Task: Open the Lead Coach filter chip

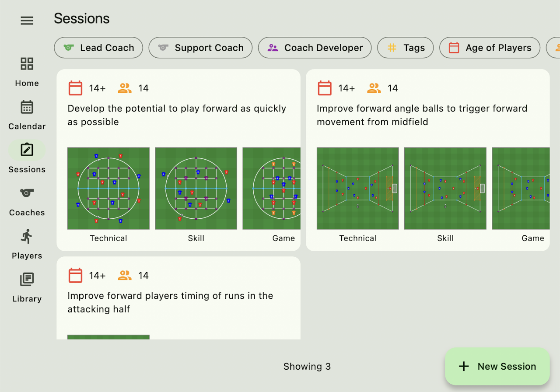Action: click(98, 48)
